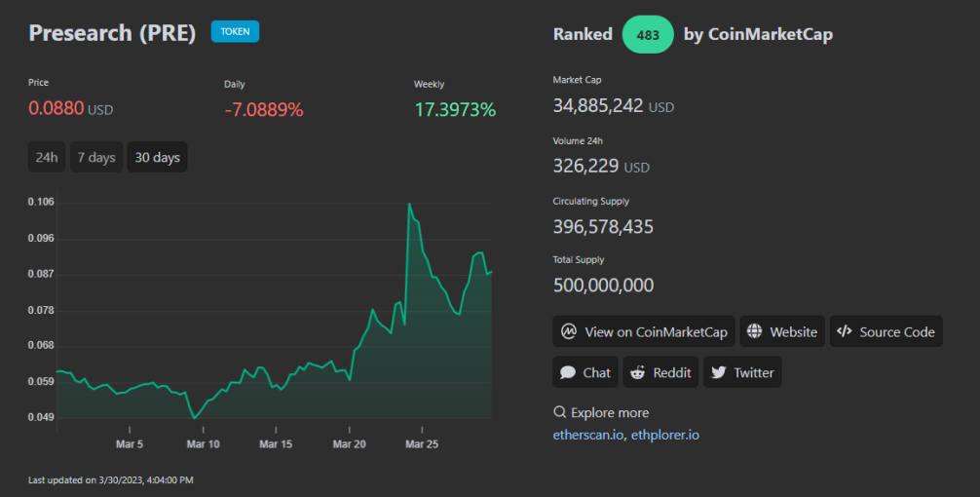This screenshot has height=497, width=980.
Task: Switch chart to 7 days range
Action: (96, 157)
